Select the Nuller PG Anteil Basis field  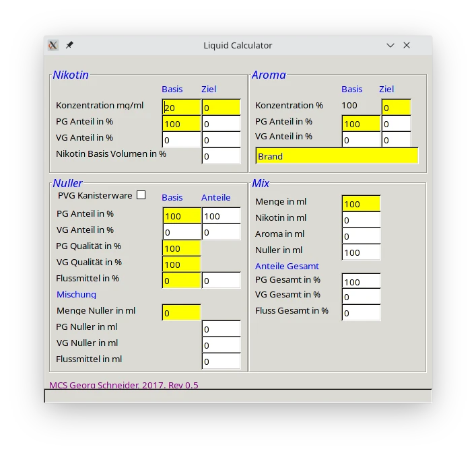tap(182, 216)
